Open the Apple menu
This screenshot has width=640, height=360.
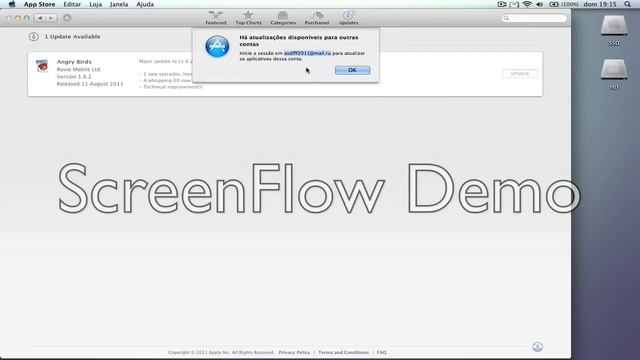12,4
